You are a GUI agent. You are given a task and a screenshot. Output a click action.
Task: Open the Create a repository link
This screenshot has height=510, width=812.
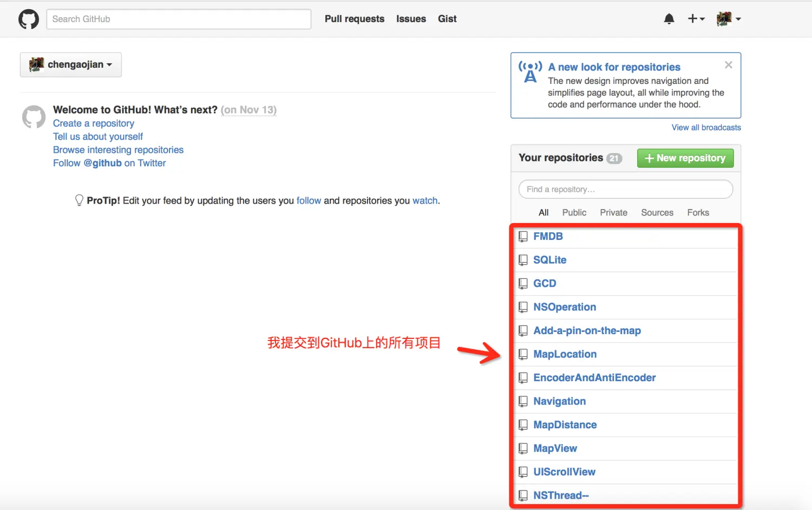coord(94,123)
